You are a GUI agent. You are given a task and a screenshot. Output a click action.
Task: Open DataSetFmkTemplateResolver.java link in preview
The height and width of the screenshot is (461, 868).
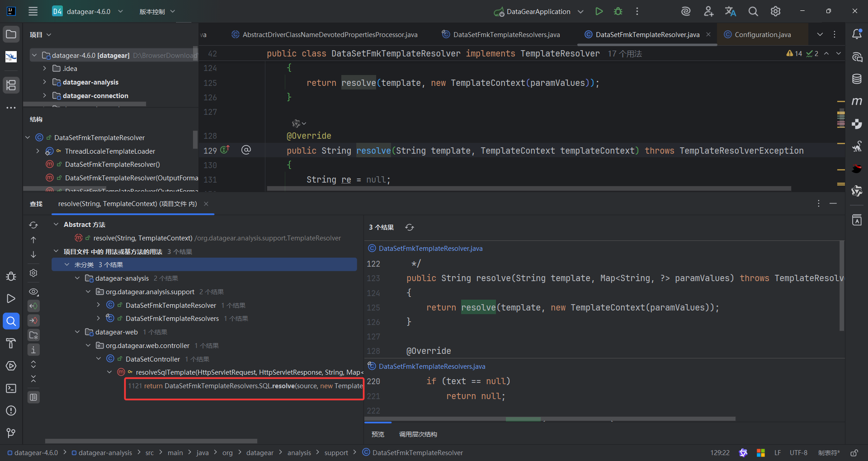coord(430,248)
